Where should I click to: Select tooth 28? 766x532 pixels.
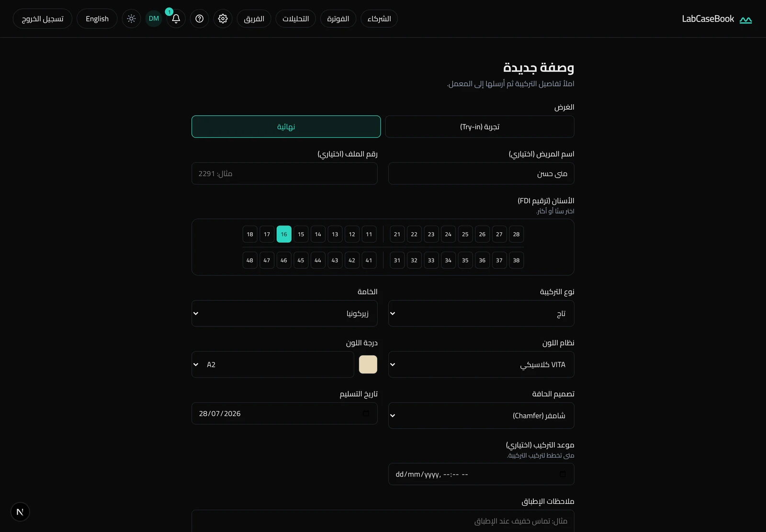(516, 234)
